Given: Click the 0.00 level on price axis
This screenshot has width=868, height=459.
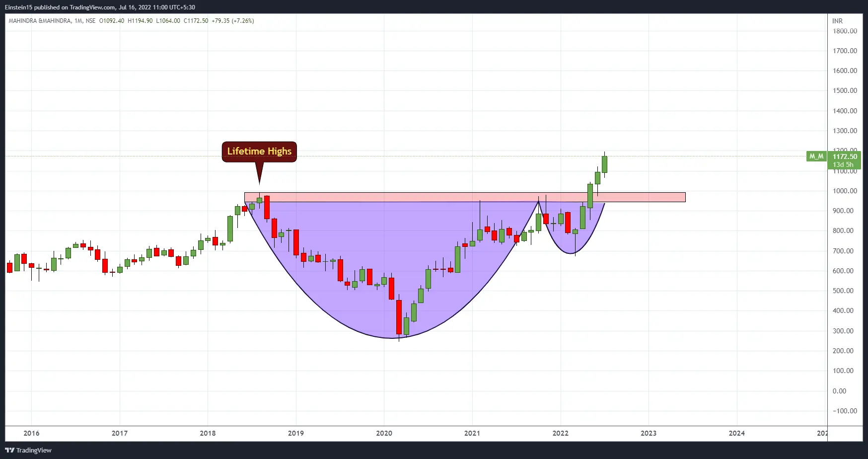Looking at the screenshot, I should pos(839,391).
